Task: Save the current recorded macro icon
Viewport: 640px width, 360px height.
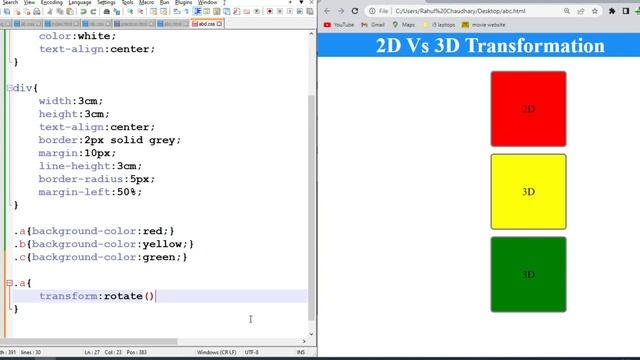Action: pyautogui.click(x=310, y=11)
